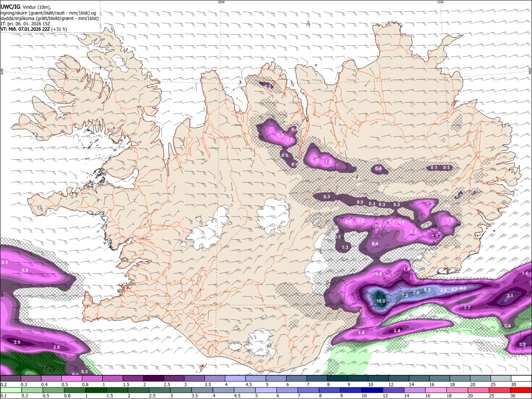532x399 pixels.
Task: Pick the snow legend swatch between 10 and 12
Action: coord(378,379)
